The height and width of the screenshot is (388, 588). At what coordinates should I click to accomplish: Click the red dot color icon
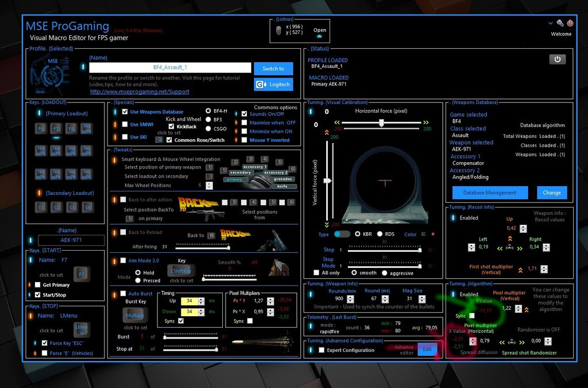(x=433, y=234)
